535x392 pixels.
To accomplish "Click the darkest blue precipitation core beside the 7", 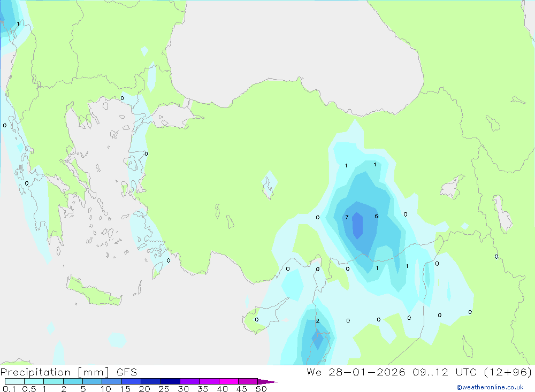I will [x=357, y=226].
